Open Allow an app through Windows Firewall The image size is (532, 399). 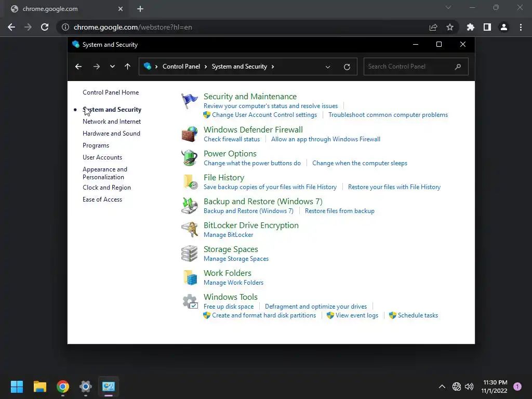(x=326, y=139)
